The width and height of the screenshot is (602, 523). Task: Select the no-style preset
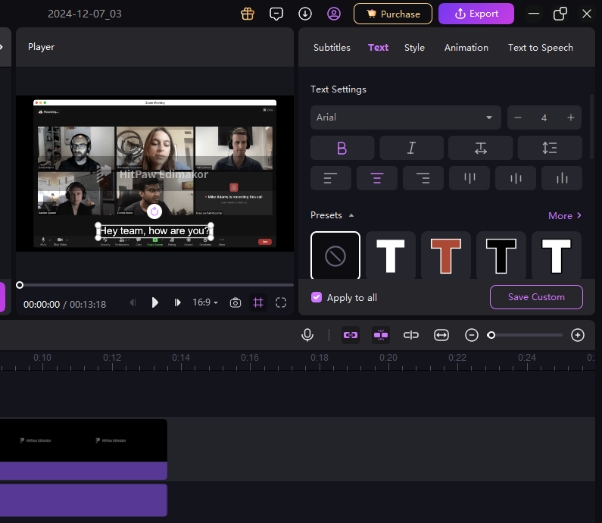[x=335, y=255]
